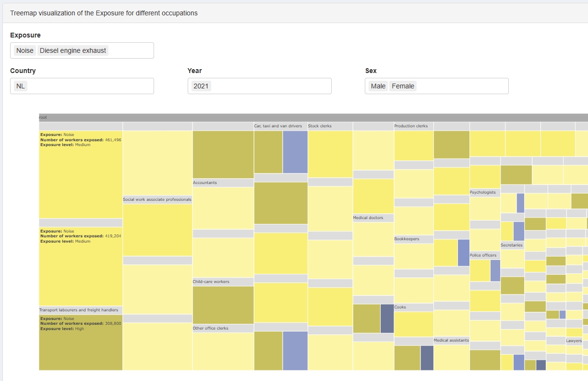Click the root header of the treemap
588x381 pixels.
313,117
